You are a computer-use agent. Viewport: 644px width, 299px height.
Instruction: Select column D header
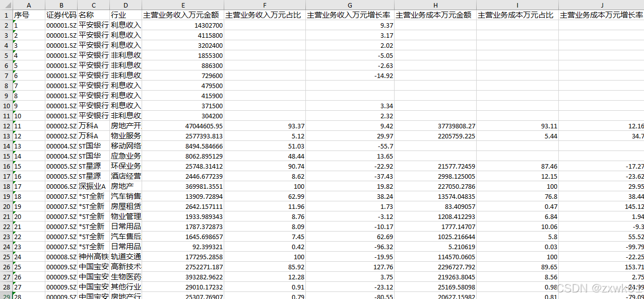tap(125, 5)
